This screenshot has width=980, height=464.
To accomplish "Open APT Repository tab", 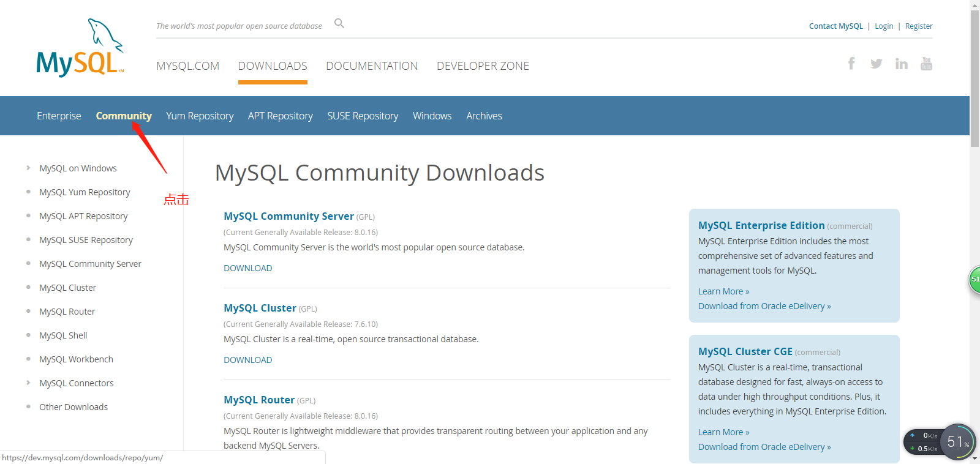I will (x=280, y=116).
